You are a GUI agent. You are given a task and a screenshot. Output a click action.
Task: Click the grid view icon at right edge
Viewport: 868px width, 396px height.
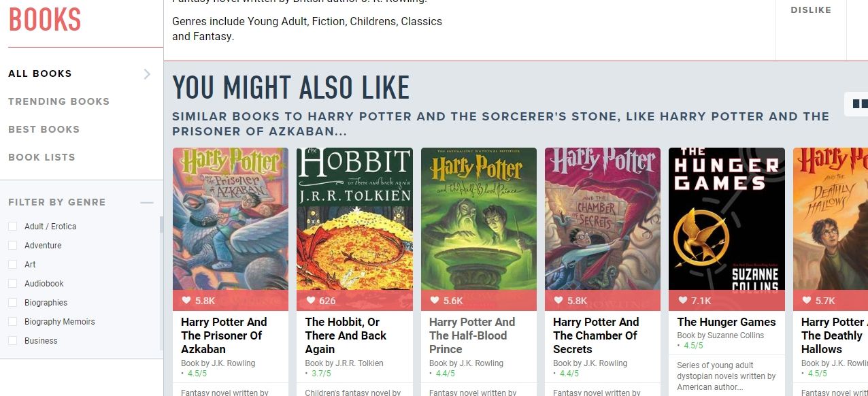point(859,104)
